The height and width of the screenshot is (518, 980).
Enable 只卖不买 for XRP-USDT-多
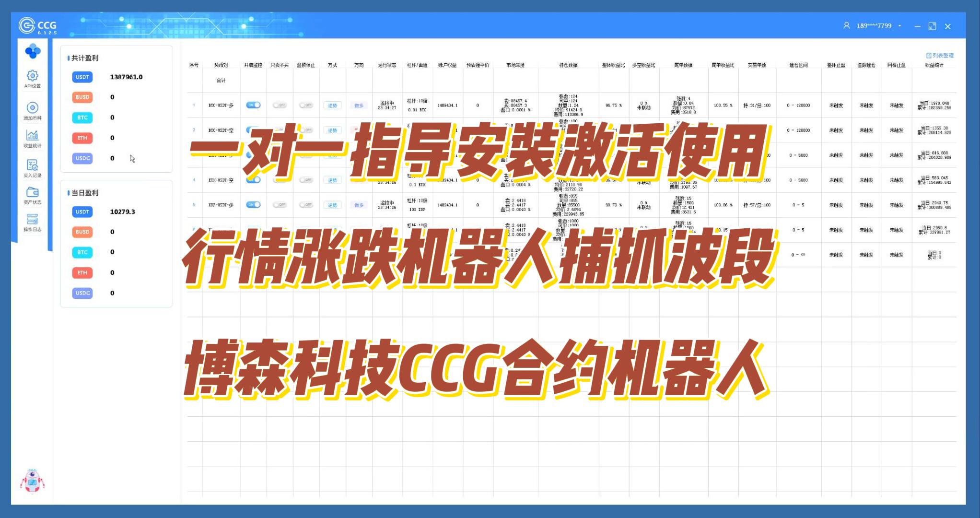click(x=280, y=205)
